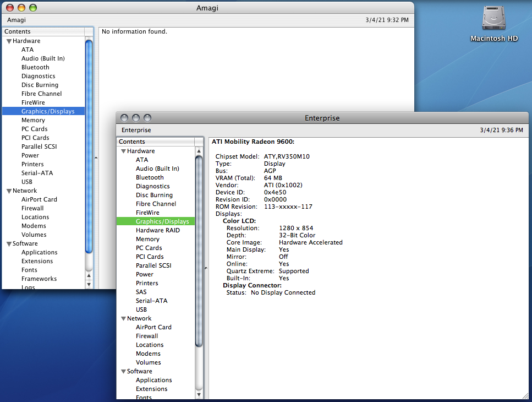Select Printers in Enterprise window sidebar
The image size is (532, 402).
[x=147, y=284]
